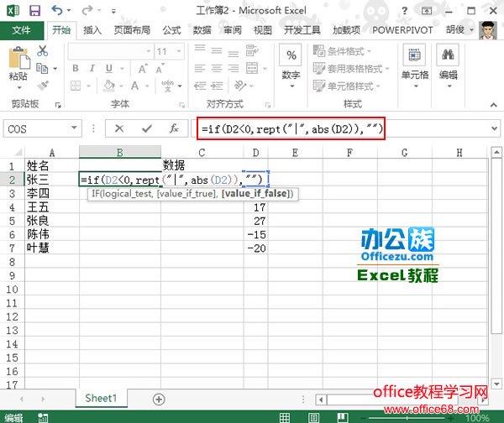Decrease font size with small A icon
Image resolution: width=504 pixels, height=423 pixels.
160,69
